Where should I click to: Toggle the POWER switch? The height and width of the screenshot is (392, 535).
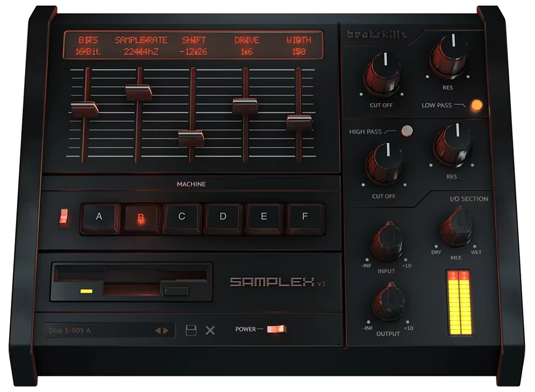click(277, 329)
